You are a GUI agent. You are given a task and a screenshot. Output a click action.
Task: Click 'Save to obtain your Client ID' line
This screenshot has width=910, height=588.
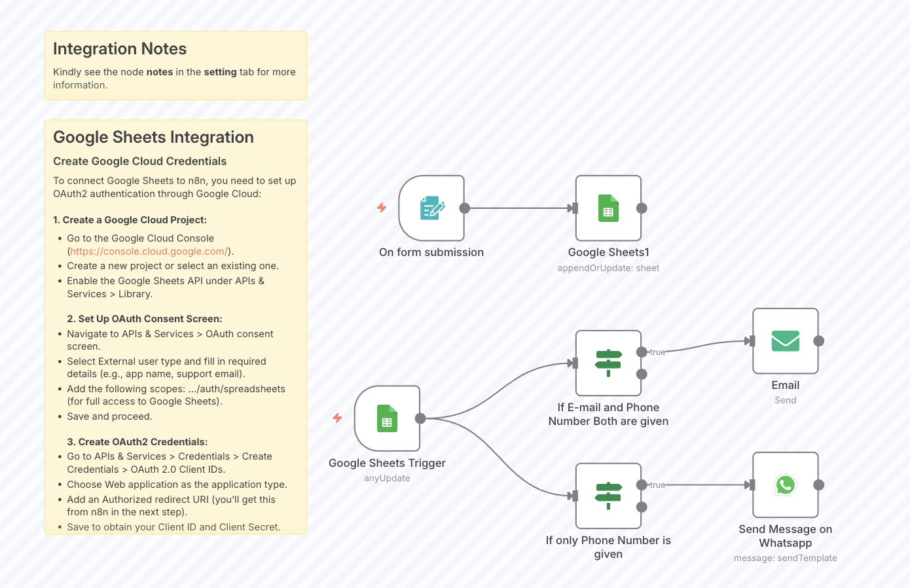tap(173, 527)
